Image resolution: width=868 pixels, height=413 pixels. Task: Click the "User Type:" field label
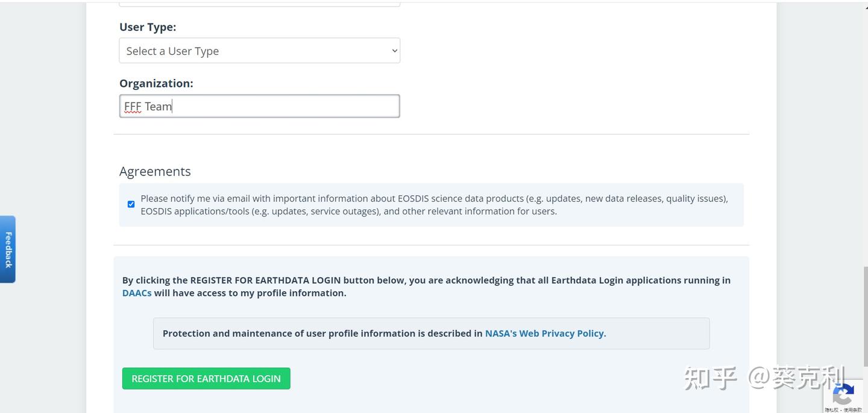click(148, 27)
